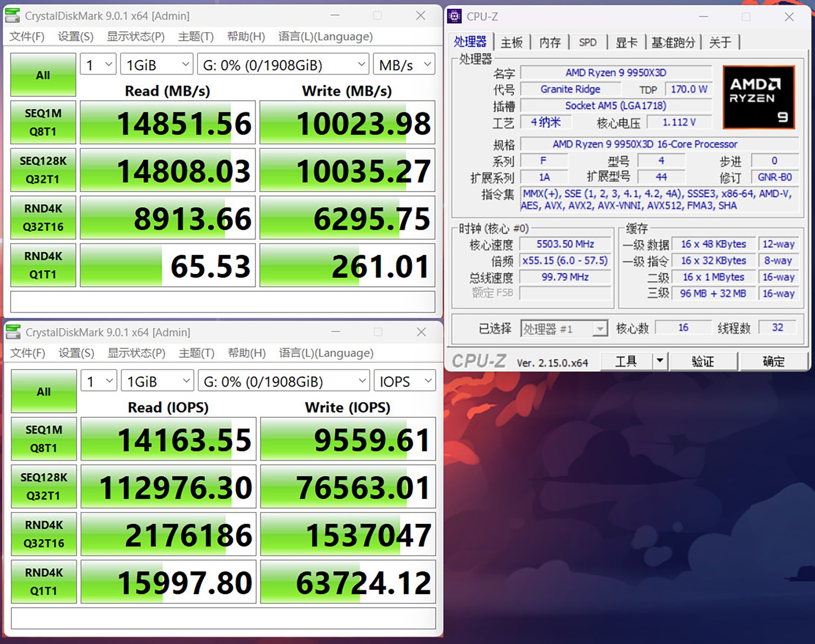Open the MB/s unit dropdown
The width and height of the screenshot is (815, 644).
pyautogui.click(x=404, y=65)
